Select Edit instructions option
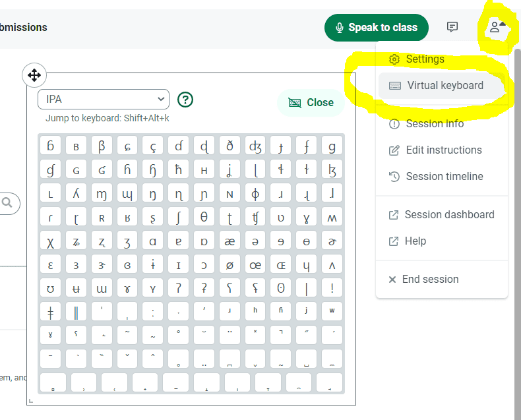Screen dimensions: 521x420 443,150
